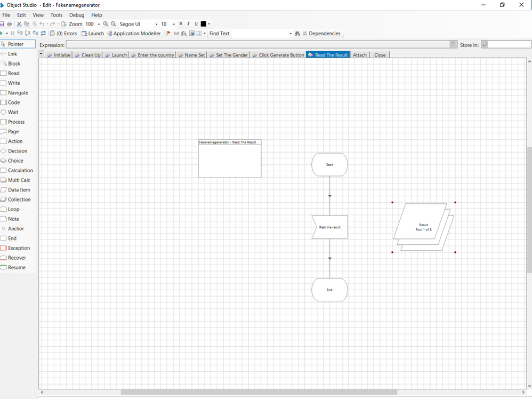Toggle Underline text formatting
The image size is (532, 399).
click(196, 24)
